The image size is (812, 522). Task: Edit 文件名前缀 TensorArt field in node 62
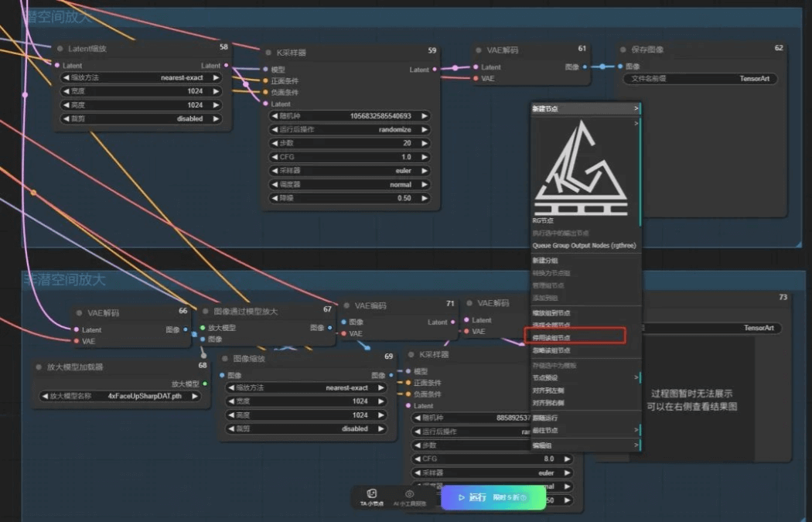click(700, 79)
